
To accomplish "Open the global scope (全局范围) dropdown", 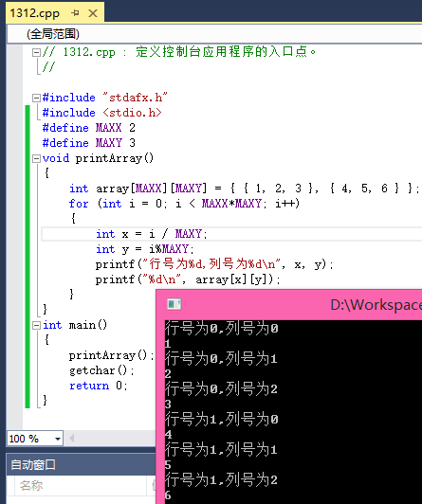I will [214, 34].
